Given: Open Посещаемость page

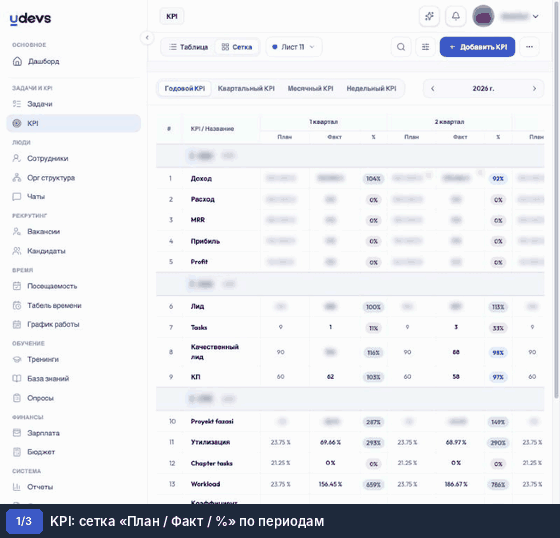Looking at the screenshot, I should tap(52, 286).
